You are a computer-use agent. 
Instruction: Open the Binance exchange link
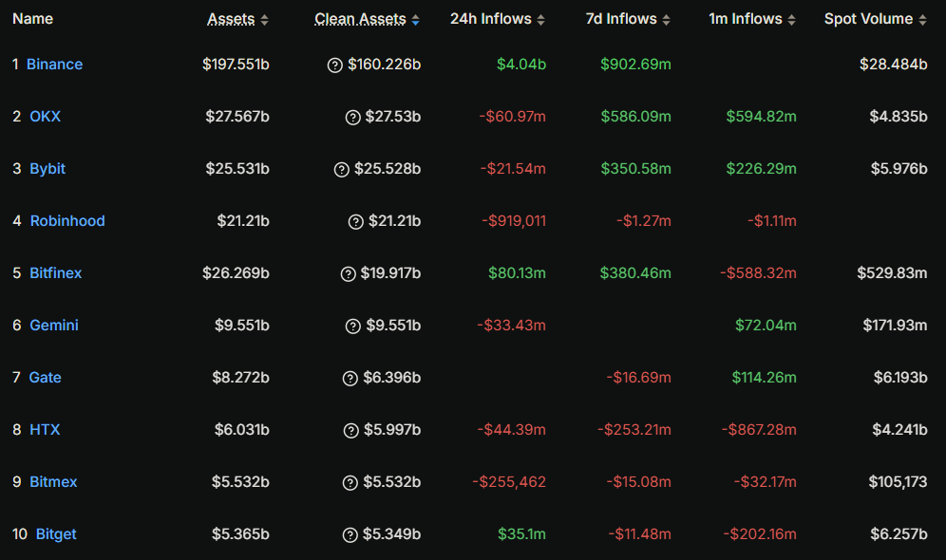[x=54, y=65]
